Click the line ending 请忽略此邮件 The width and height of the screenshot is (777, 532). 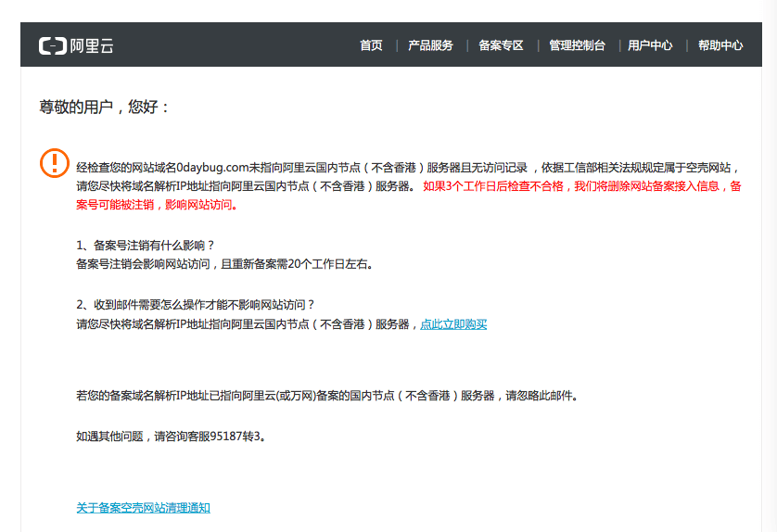point(327,396)
